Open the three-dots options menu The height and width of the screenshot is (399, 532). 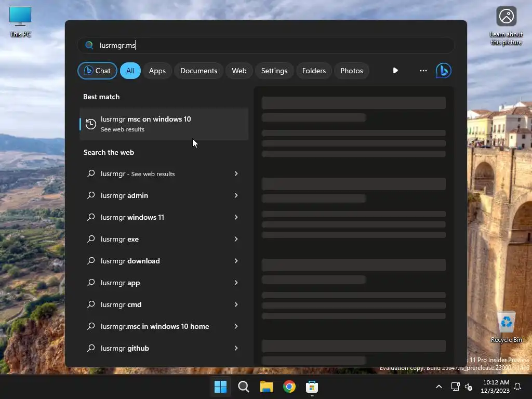point(423,71)
